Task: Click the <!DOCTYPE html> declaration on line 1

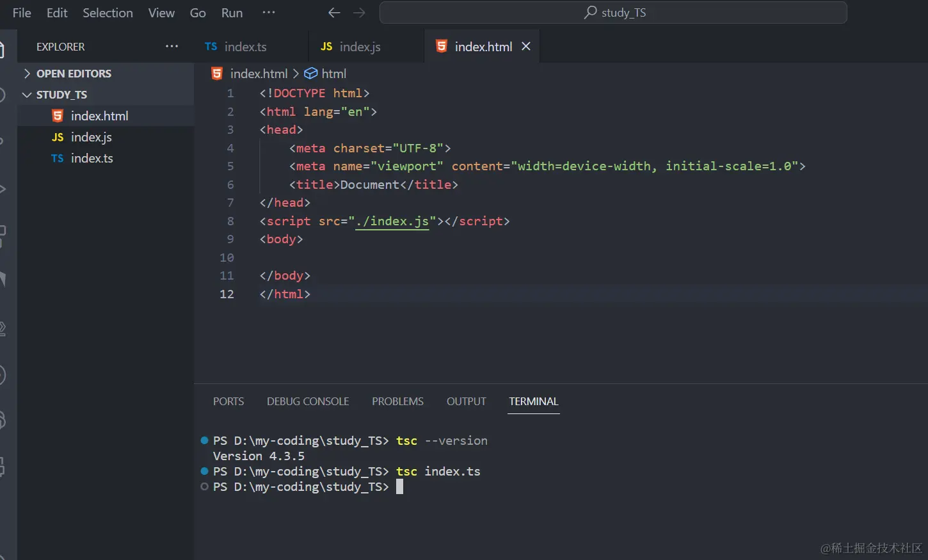Action: point(314,93)
